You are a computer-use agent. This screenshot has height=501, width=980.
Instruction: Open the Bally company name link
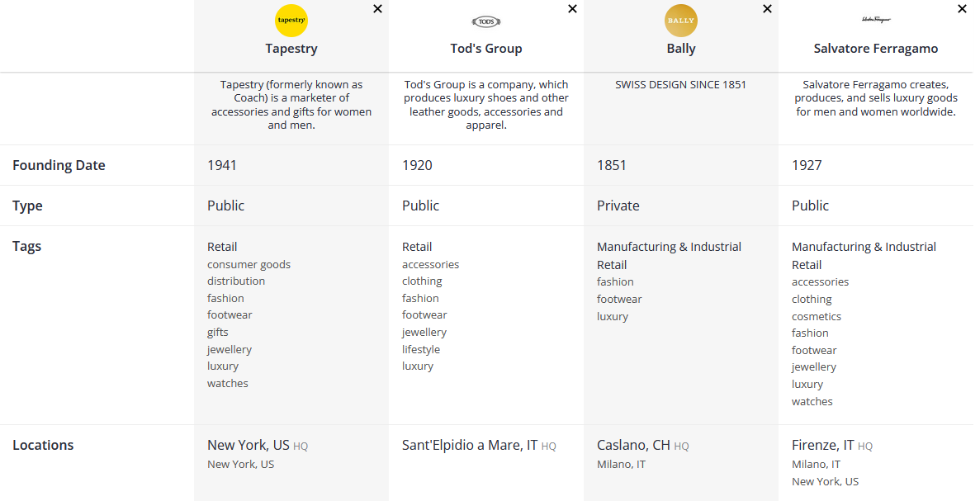click(681, 49)
